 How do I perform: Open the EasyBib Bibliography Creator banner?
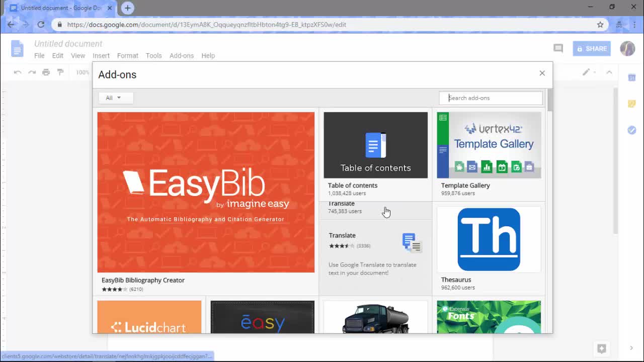[x=206, y=192]
